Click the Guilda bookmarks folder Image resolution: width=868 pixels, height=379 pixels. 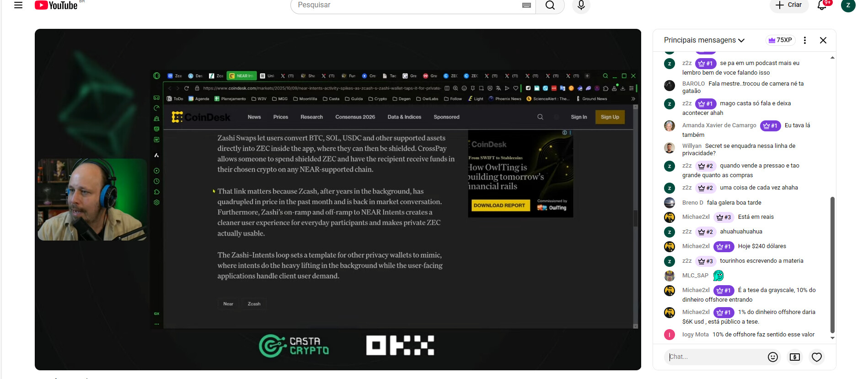point(354,99)
